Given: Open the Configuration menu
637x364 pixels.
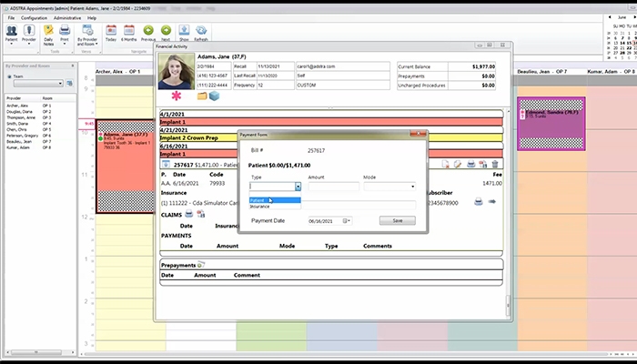Looking at the screenshot, I should point(35,18).
